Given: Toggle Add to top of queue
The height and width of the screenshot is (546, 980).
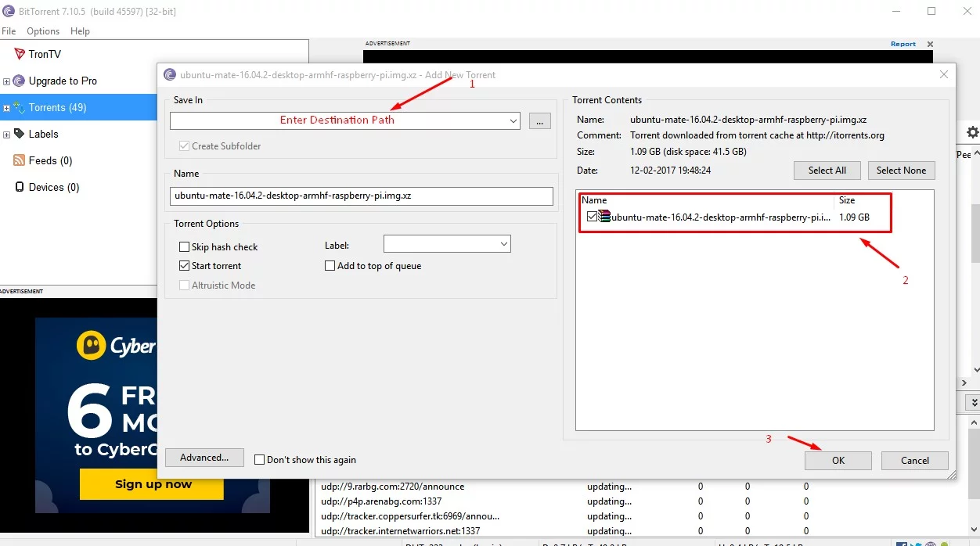Looking at the screenshot, I should 330,266.
